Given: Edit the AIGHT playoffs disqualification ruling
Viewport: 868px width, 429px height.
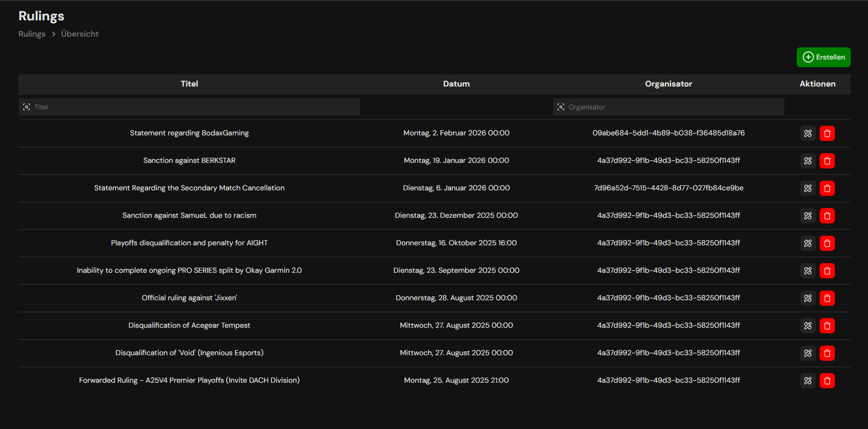Looking at the screenshot, I should 808,243.
